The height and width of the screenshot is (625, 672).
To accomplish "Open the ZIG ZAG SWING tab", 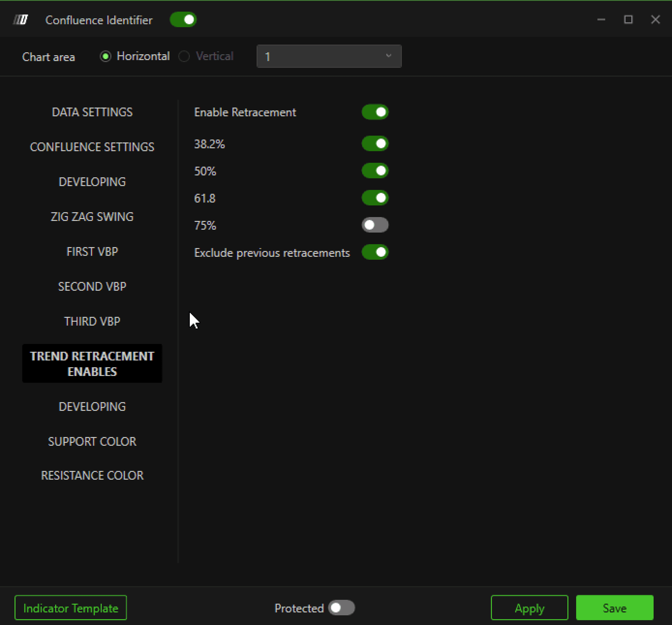I will (x=92, y=217).
